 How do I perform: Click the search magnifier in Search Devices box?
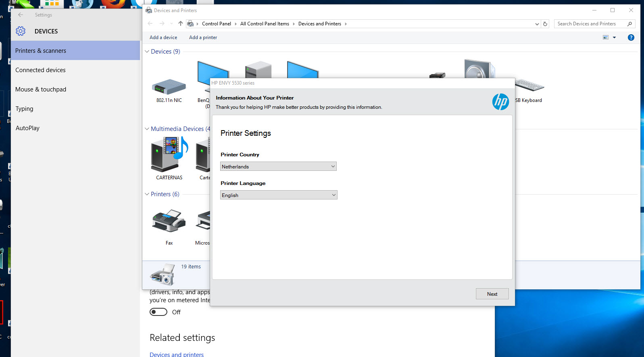point(629,24)
